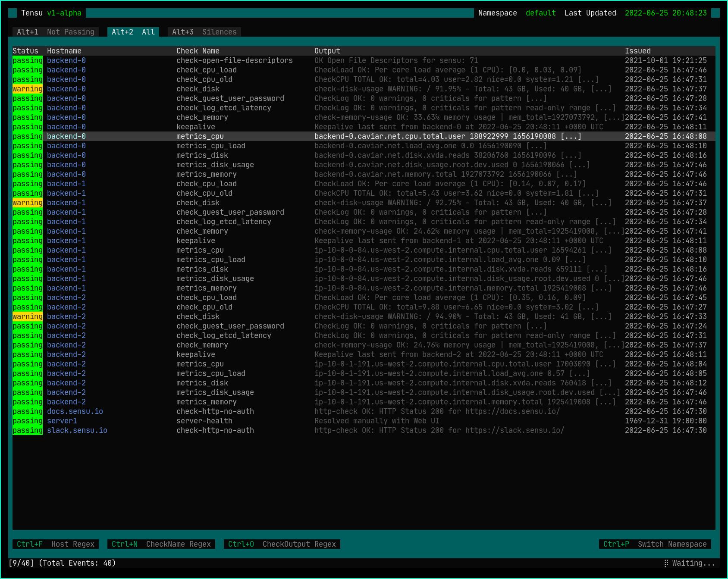Select the highlighted backend-0 metrics_cpu row
Image resolution: width=728 pixels, height=579 pixels.
(200, 136)
